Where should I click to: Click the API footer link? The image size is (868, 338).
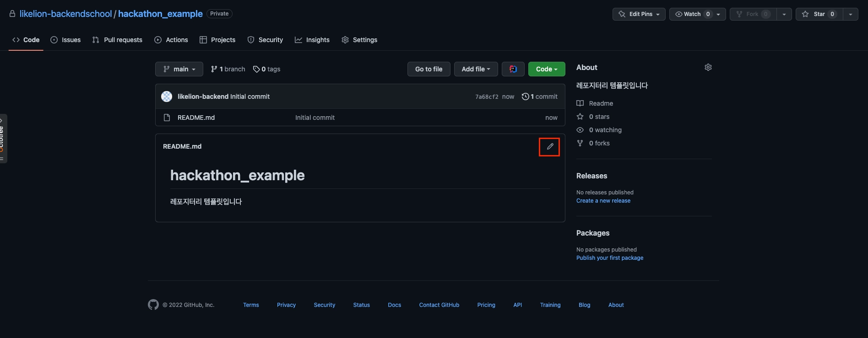point(518,305)
